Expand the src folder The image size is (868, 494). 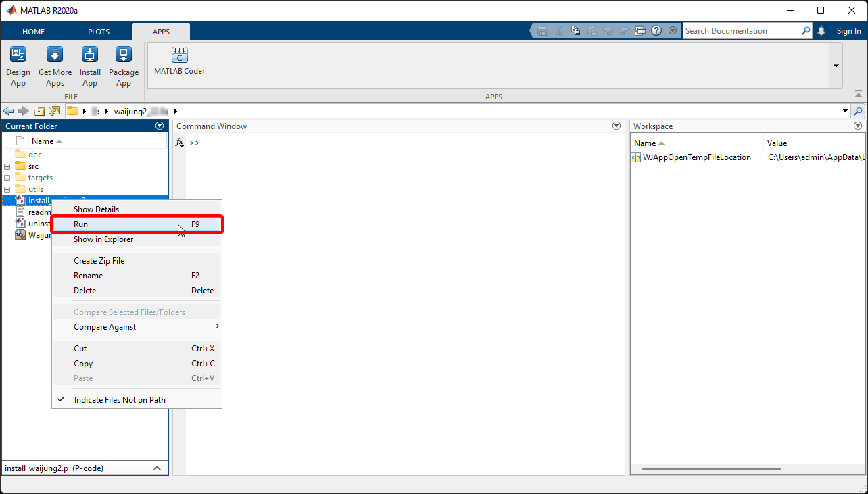[x=7, y=166]
